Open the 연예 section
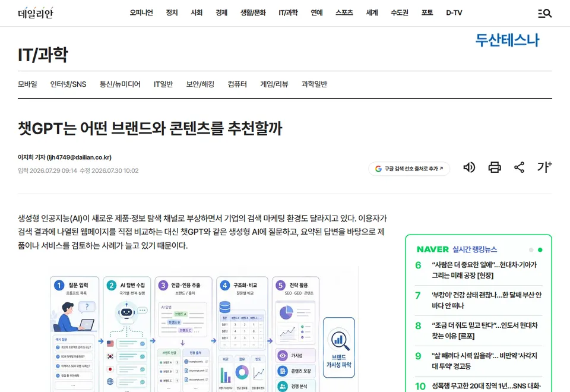Image resolution: width=570 pixels, height=392 pixels. [316, 12]
